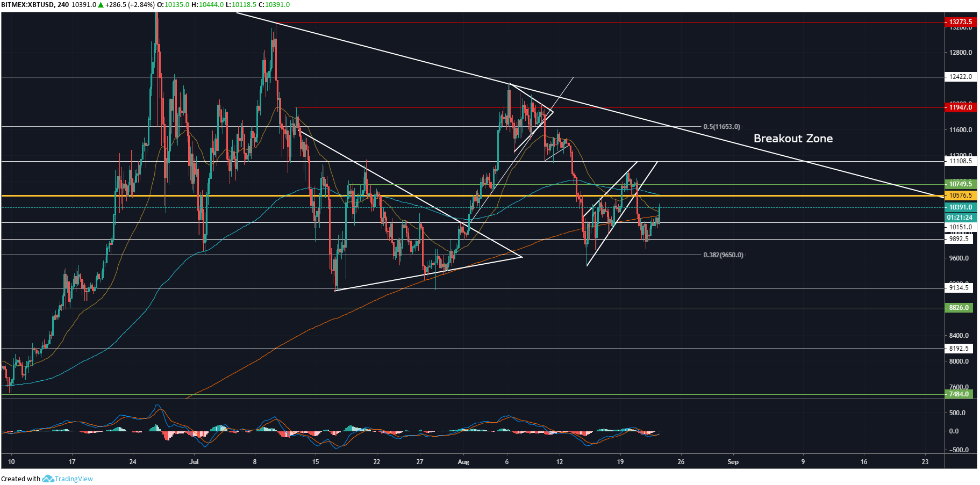The image size is (980, 485).
Task: Click the 8400.0 price scale value
Action: pos(959,336)
